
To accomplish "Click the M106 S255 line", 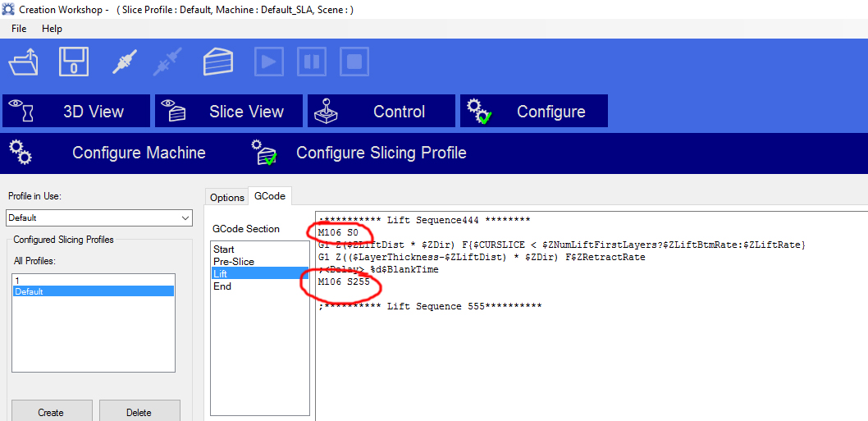I will [x=344, y=281].
